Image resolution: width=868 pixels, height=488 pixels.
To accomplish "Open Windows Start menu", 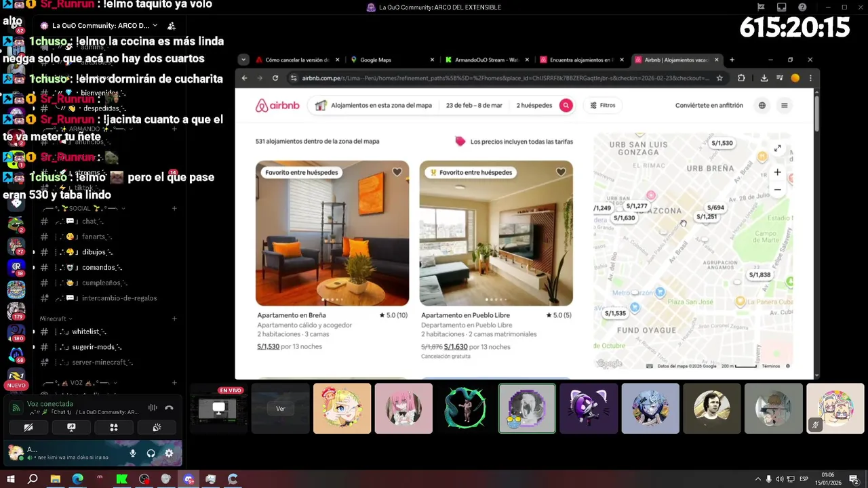I will 10,479.
